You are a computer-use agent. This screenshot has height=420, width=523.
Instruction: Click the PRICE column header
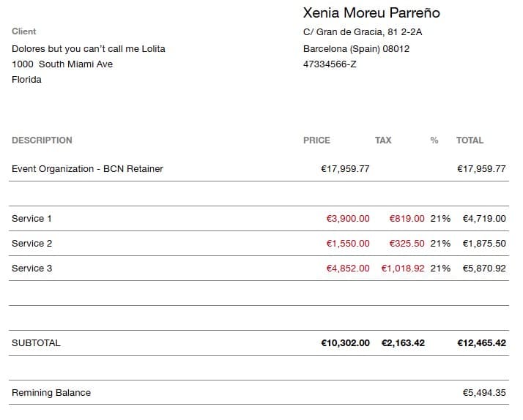[x=316, y=140]
